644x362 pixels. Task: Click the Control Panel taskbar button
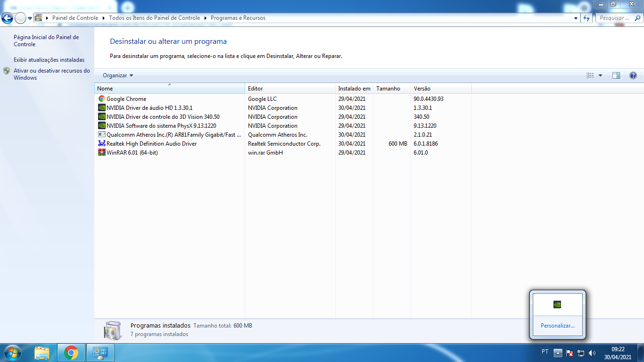pos(100,353)
